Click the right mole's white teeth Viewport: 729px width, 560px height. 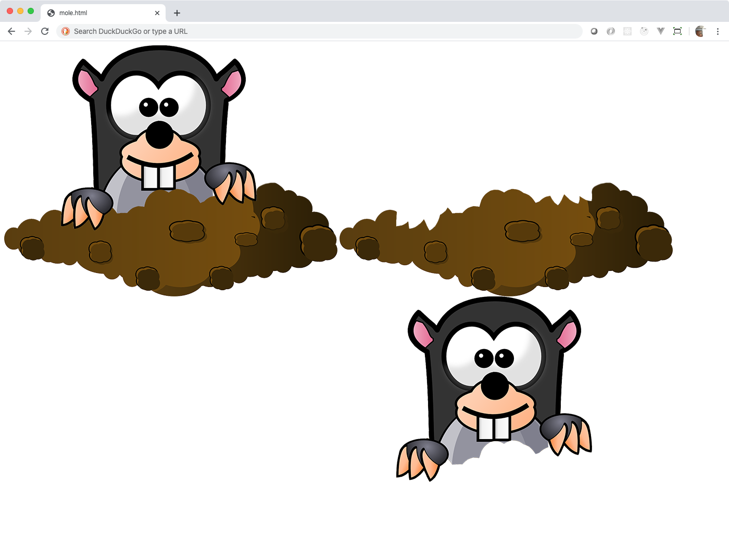pyautogui.click(x=494, y=429)
